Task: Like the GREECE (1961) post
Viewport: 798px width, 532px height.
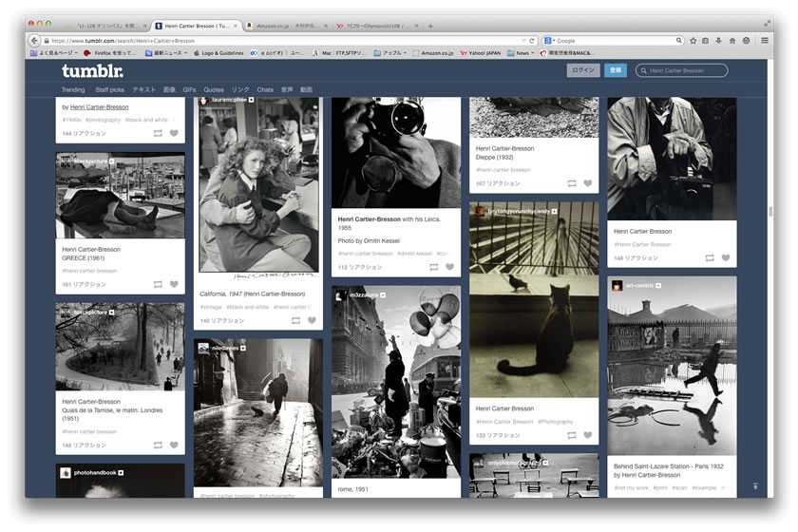Action: pos(174,284)
